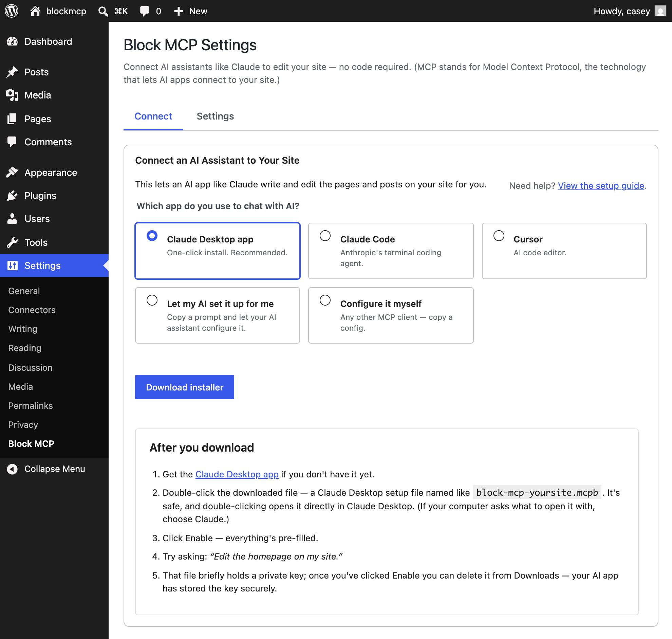Open Block MCP submenu item
This screenshot has width=672, height=639.
click(x=31, y=443)
